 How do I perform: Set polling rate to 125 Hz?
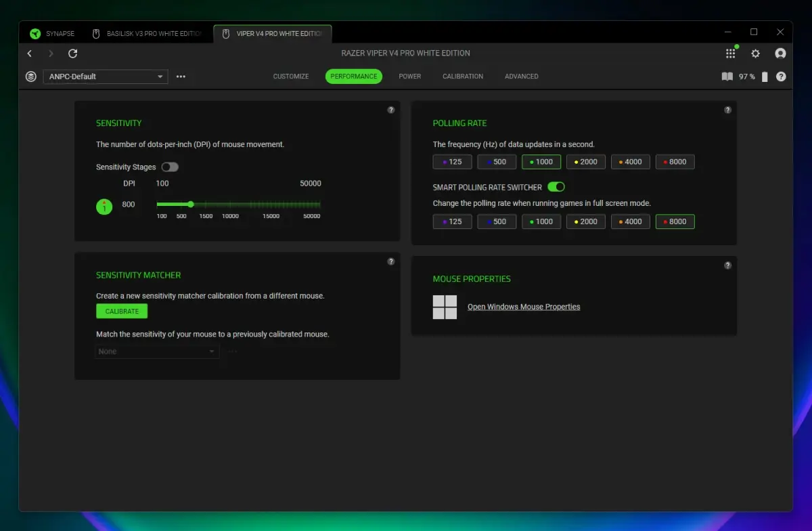point(452,162)
